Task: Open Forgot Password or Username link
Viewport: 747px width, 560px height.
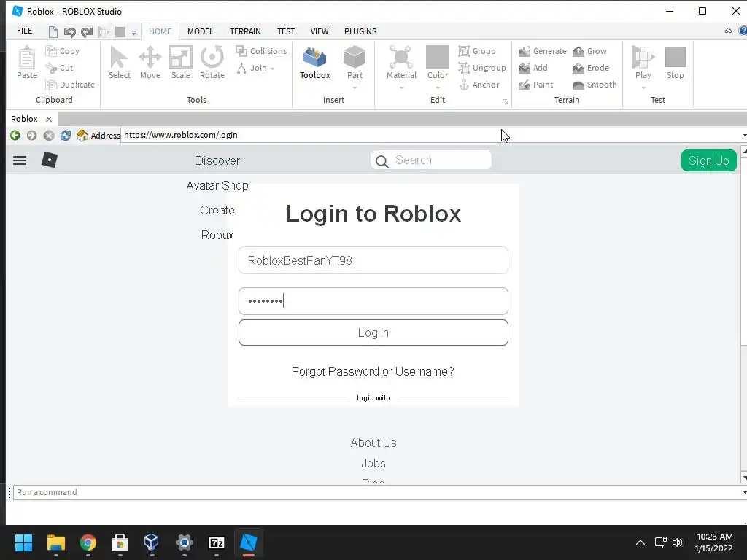Action: (x=373, y=371)
